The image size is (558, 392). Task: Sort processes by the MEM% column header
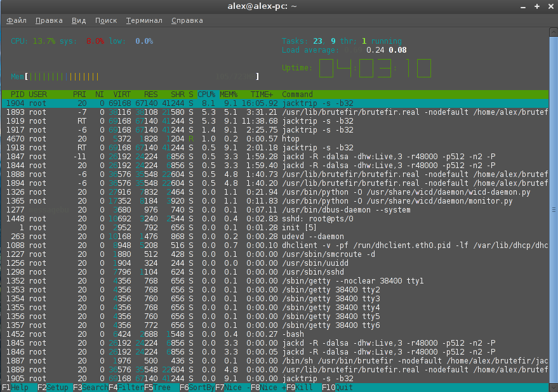pos(229,95)
